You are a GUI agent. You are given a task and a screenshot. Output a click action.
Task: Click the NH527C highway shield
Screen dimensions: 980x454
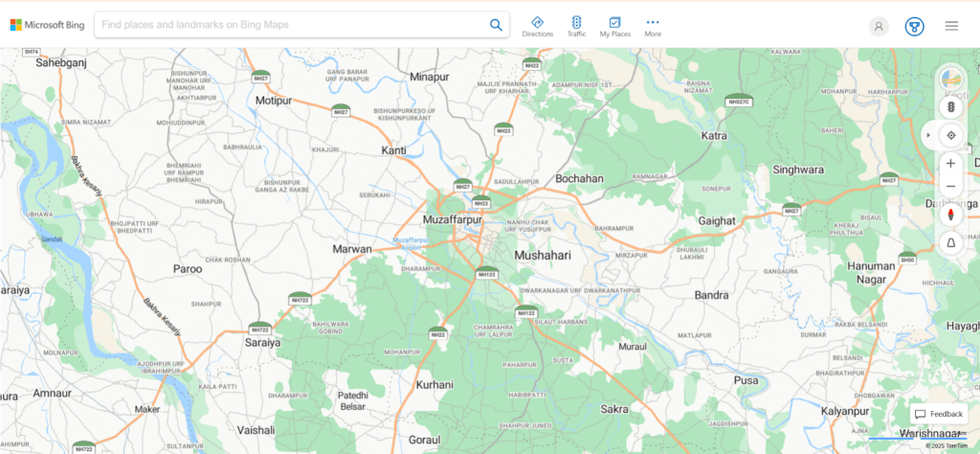click(738, 102)
